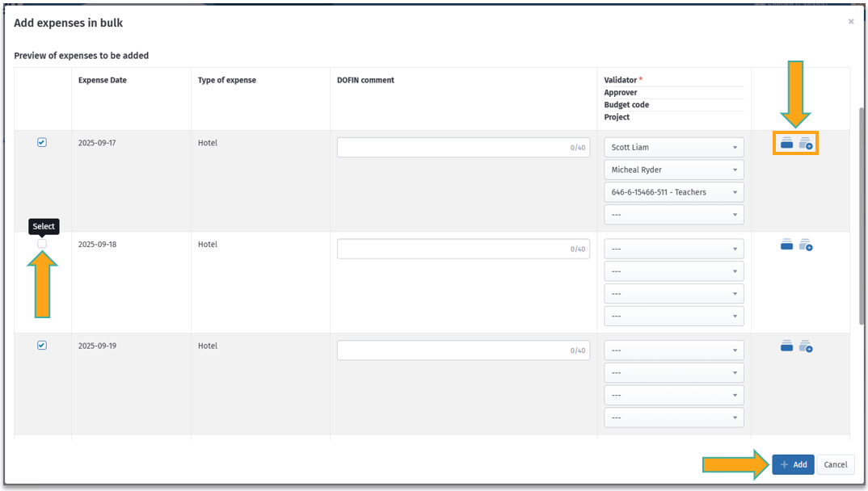Viewport: 868px width, 491px height.
Task: Focus the DOFIN comment field for 2025-09-17
Action: point(463,147)
